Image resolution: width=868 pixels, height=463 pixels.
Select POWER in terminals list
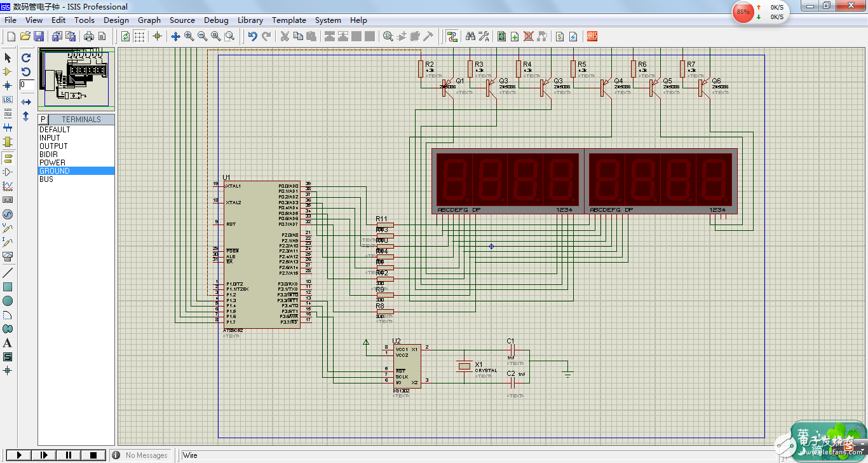pos(52,162)
